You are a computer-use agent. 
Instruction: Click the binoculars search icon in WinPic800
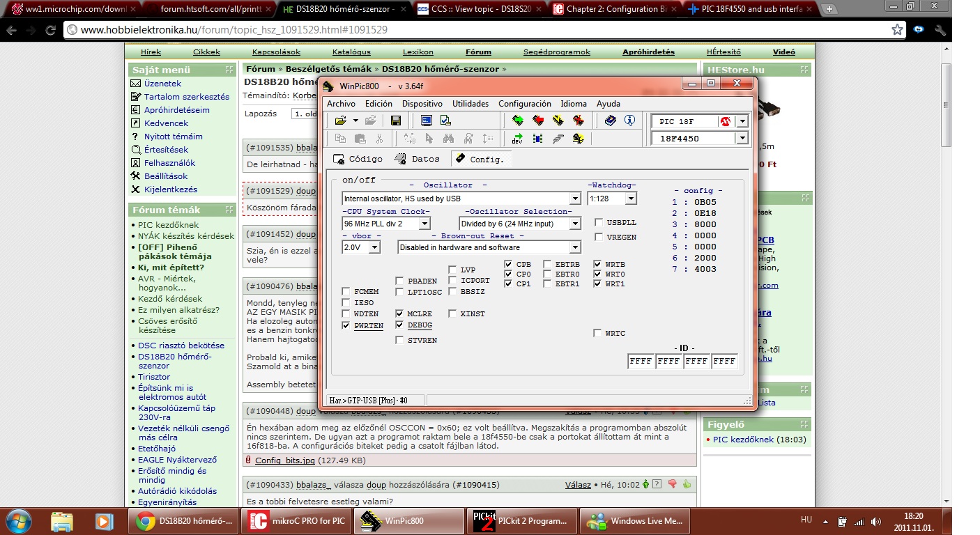pyautogui.click(x=448, y=139)
